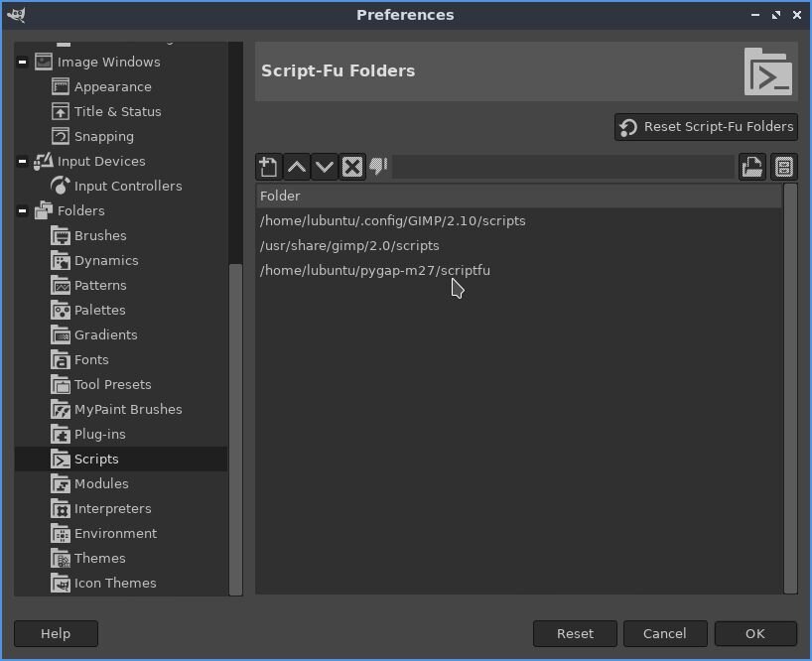Select Input Devices category
The image size is (812, 661).
coord(101,162)
